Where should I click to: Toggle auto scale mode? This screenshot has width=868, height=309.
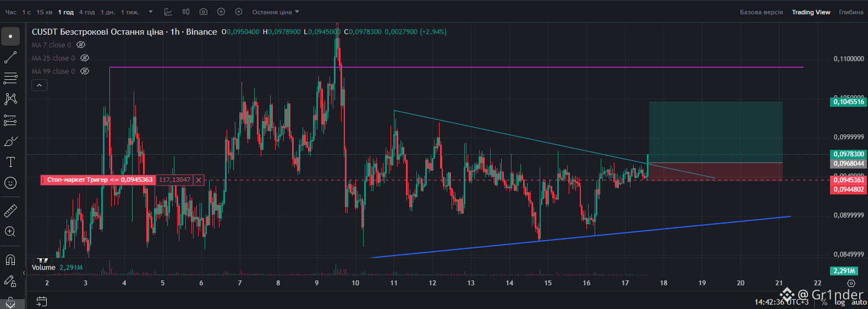859,302
